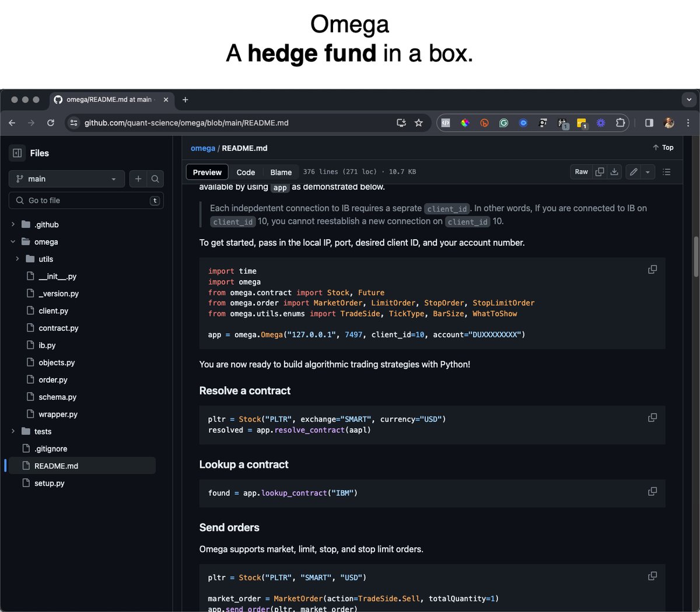Screen dimensions: 700x612
Task: Jump to Top of file
Action: [663, 148]
